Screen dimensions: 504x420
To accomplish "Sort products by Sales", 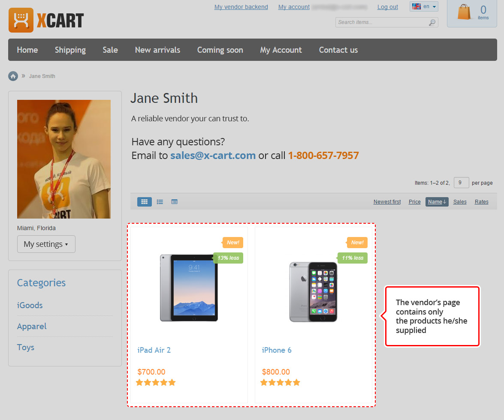I will point(460,202).
